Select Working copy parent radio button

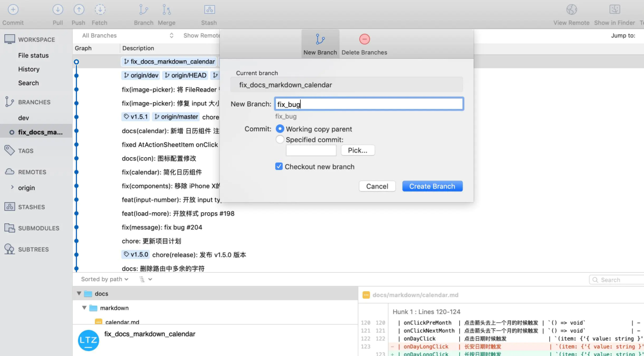[280, 129]
